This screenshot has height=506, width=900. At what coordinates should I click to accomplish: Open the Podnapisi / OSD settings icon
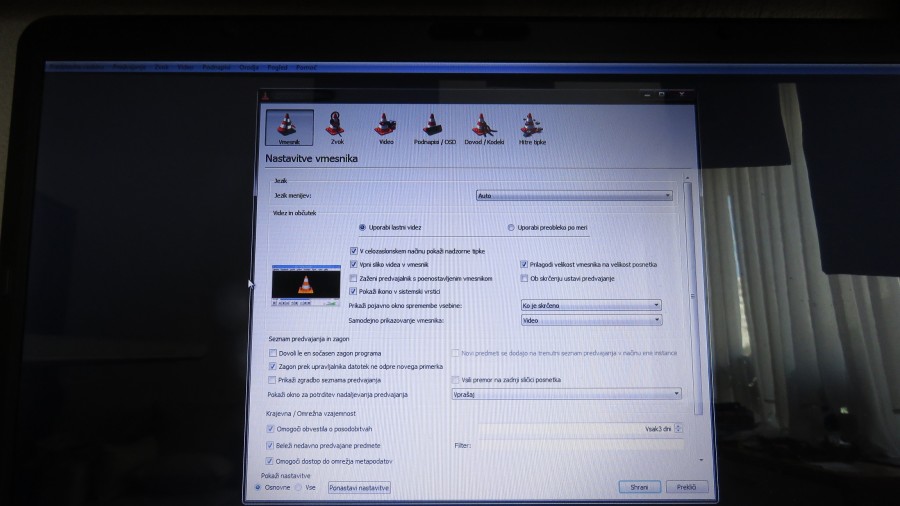[x=434, y=127]
